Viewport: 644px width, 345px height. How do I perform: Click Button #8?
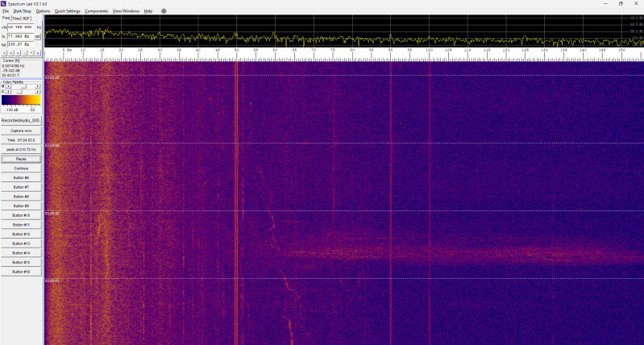tap(21, 197)
